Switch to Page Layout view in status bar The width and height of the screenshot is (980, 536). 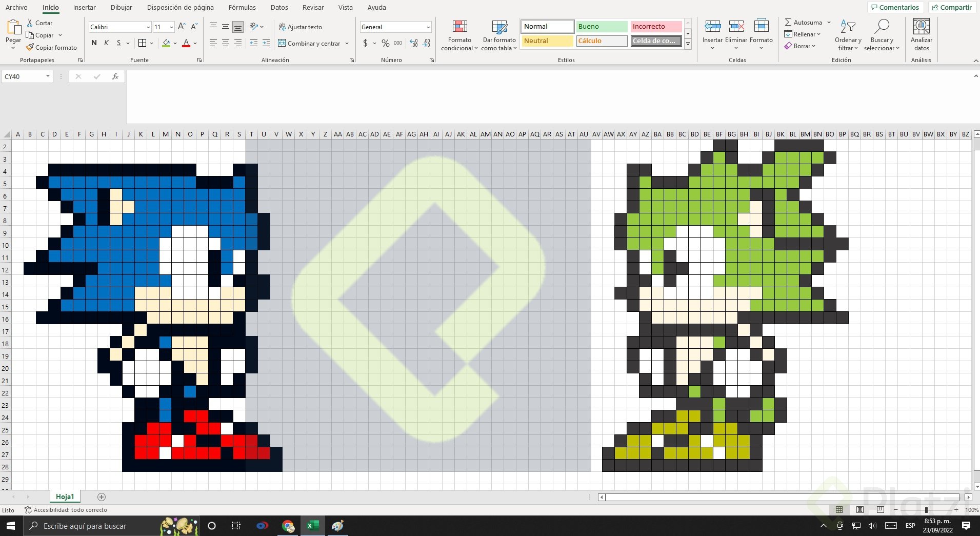(x=860, y=510)
